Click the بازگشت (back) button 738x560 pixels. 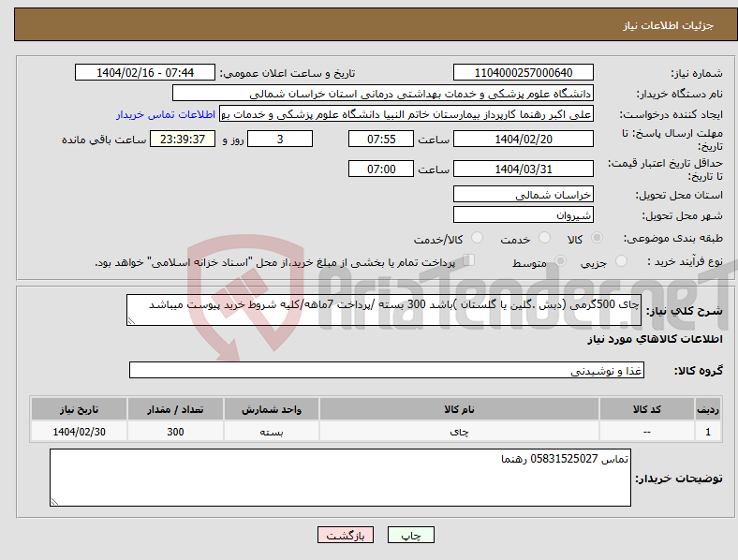pyautogui.click(x=346, y=535)
